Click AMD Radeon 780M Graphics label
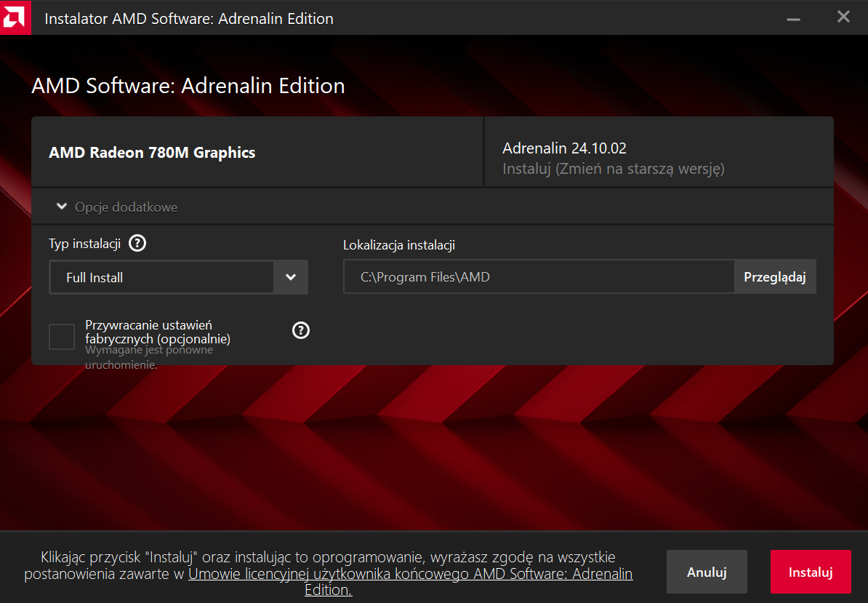Image resolution: width=868 pixels, height=603 pixels. click(152, 153)
